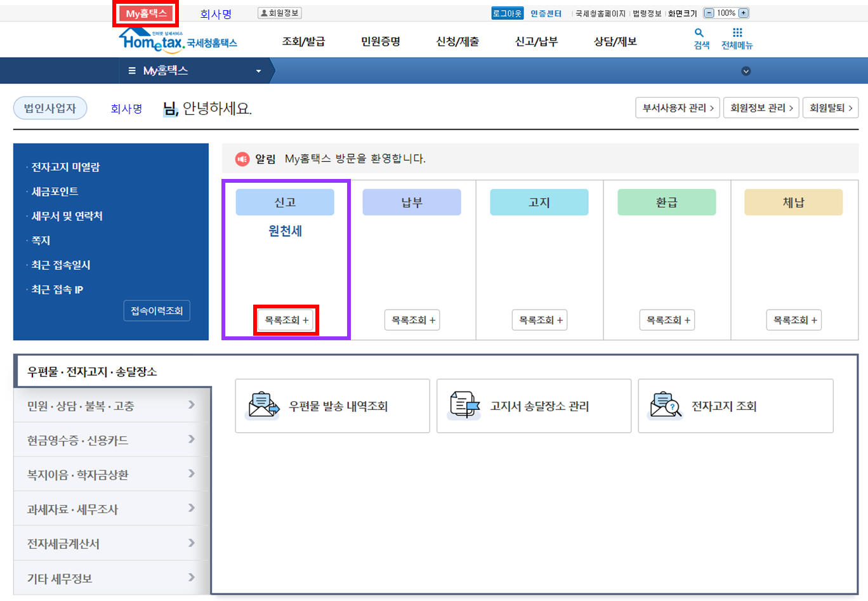The image size is (868, 601).
Task: Click the 회원정보 button
Action: (280, 13)
